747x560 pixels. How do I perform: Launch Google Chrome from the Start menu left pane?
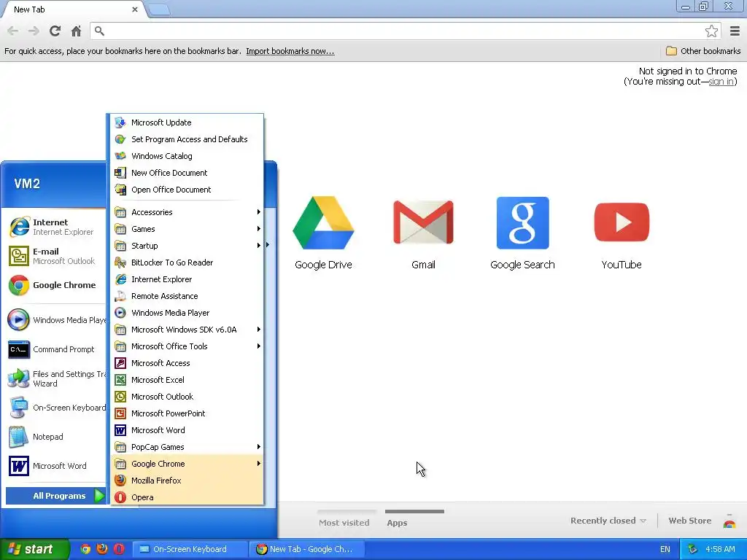point(54,285)
